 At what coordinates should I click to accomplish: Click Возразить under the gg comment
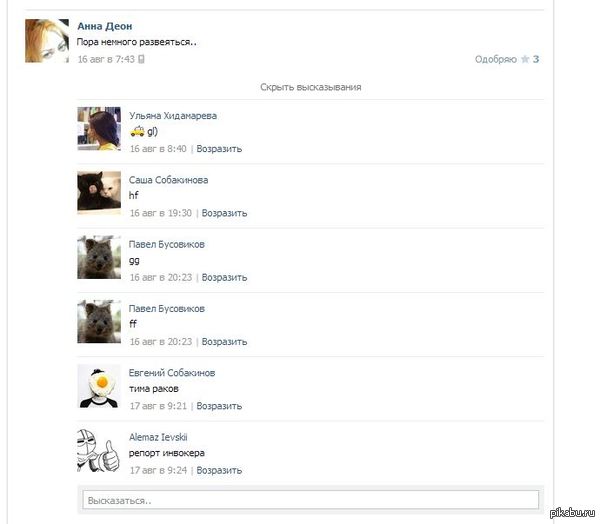[224, 277]
